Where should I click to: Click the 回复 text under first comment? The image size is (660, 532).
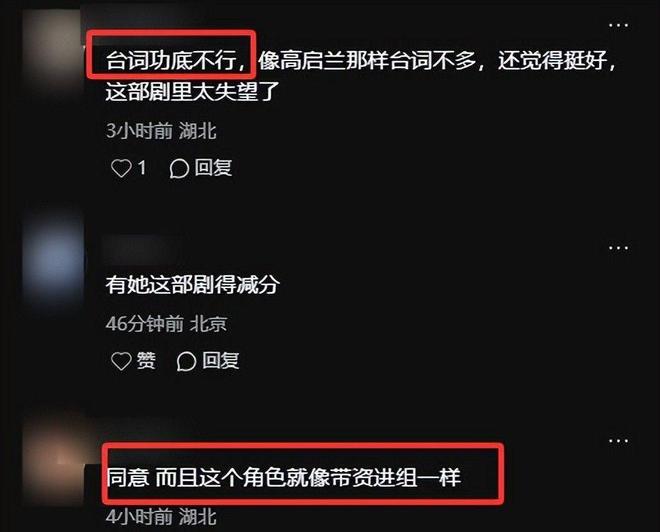pos(213,168)
